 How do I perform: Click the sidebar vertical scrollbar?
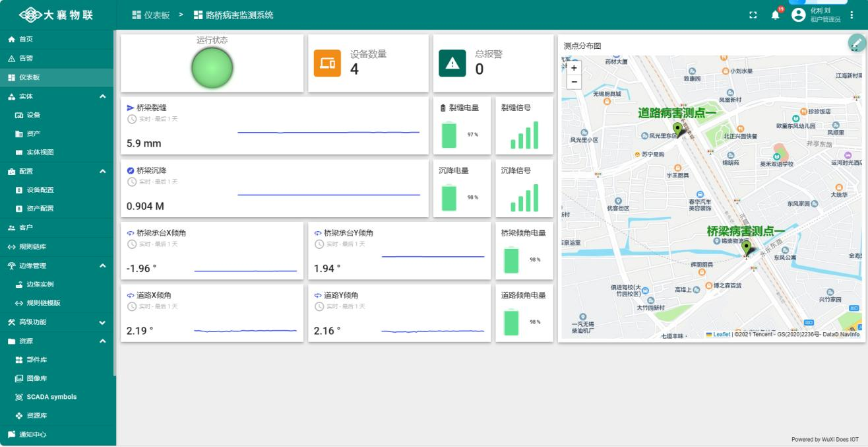point(115,203)
